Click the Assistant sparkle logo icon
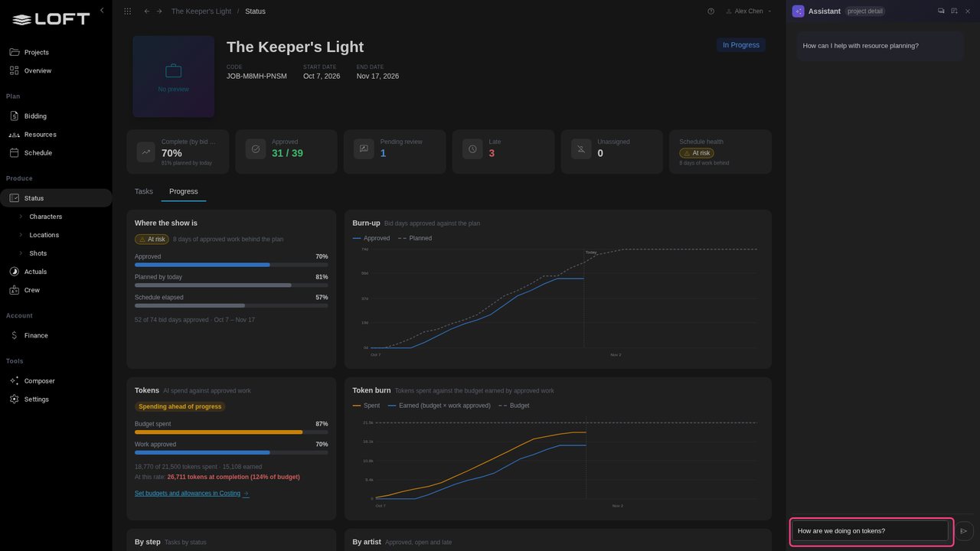Image resolution: width=980 pixels, height=551 pixels. (799, 11)
